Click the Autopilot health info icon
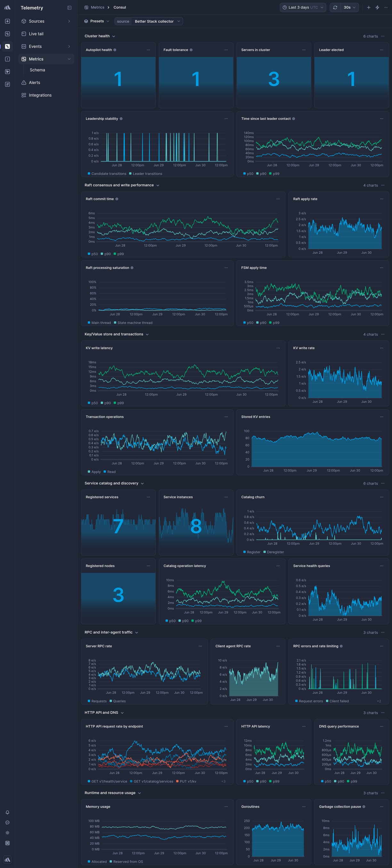 tap(115, 50)
